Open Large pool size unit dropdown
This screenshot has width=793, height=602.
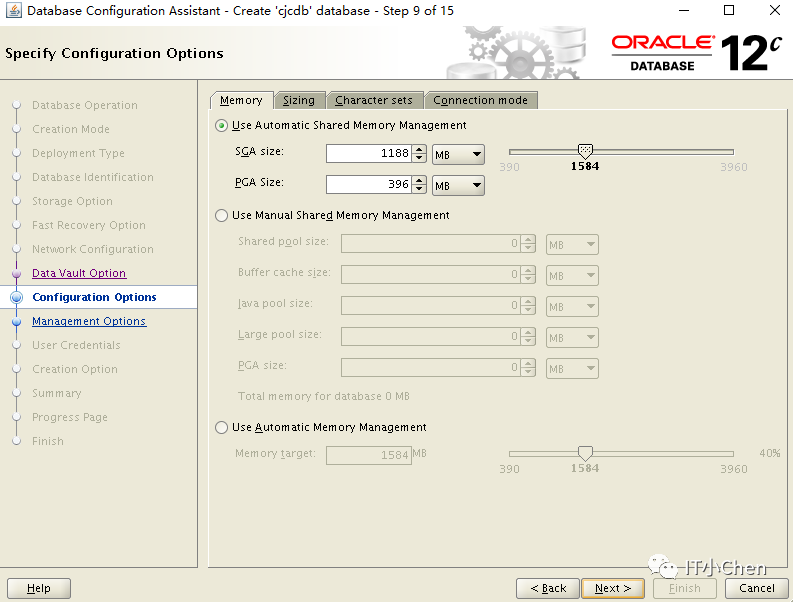572,337
